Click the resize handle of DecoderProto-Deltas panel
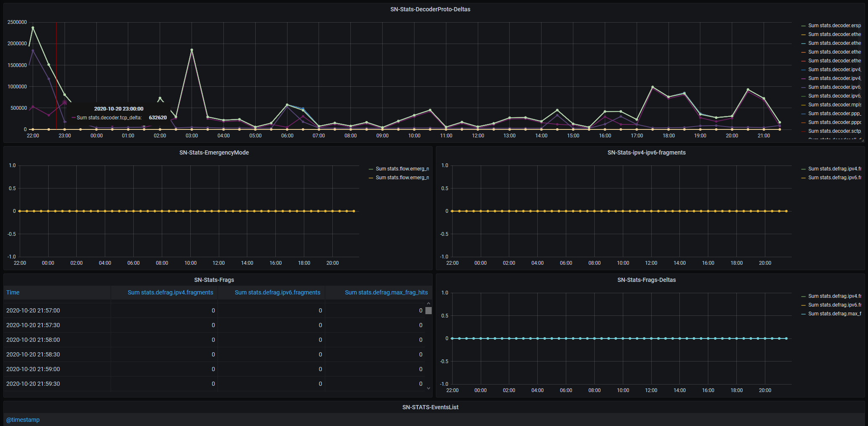This screenshot has height=426, width=868. (x=862, y=139)
